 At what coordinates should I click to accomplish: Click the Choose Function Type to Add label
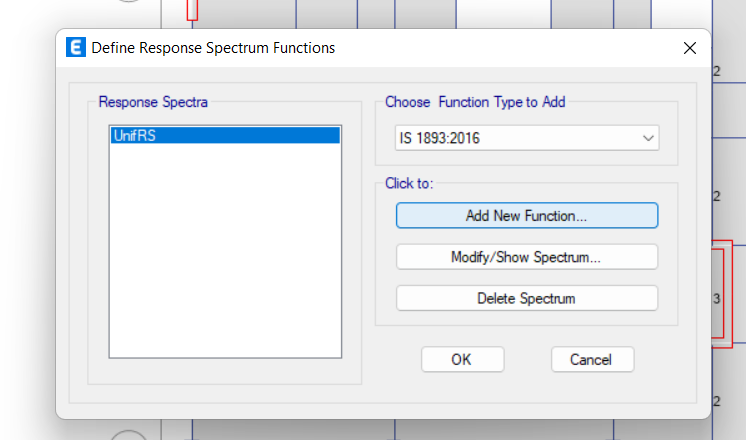click(x=475, y=102)
